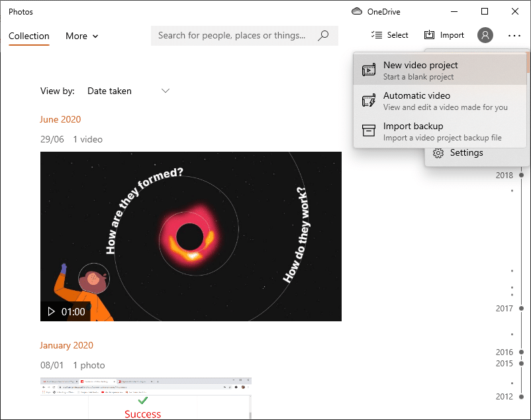Viewport: 531px width, 420px height.
Task: Click inside the search people, places field
Action: [x=244, y=36]
